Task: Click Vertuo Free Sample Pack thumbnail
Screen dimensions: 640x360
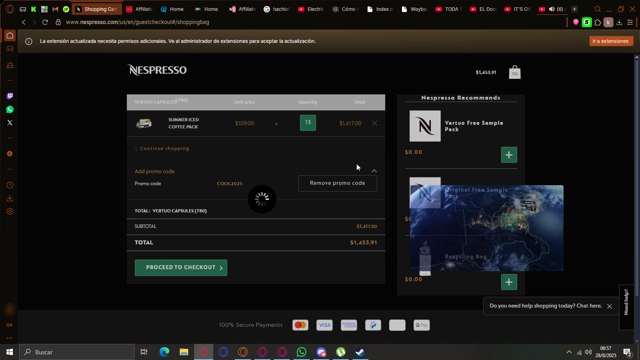Action: click(425, 126)
